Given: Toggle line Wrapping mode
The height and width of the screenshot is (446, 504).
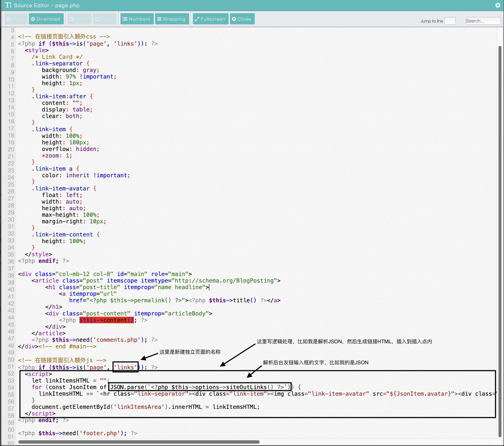Looking at the screenshot, I should point(172,19).
